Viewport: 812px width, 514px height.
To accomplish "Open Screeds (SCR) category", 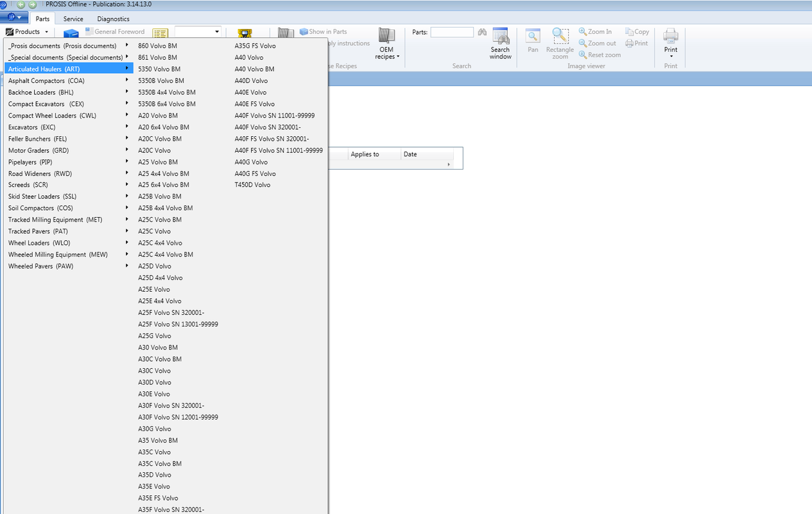I will pos(69,185).
